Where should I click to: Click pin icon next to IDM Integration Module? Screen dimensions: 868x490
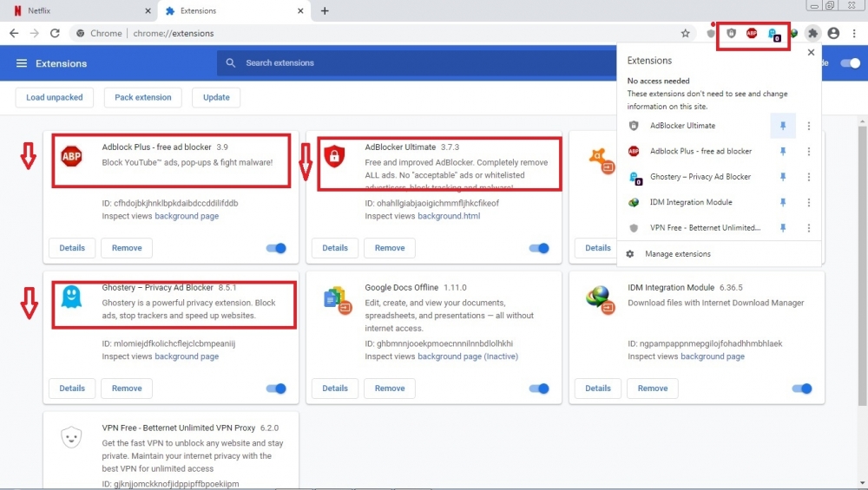tap(782, 202)
